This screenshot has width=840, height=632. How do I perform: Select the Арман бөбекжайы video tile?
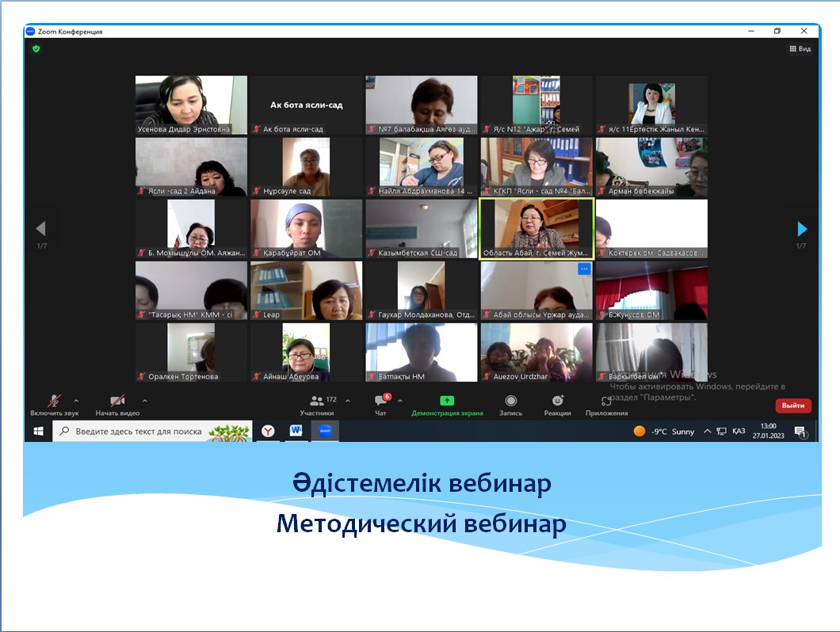click(x=651, y=167)
